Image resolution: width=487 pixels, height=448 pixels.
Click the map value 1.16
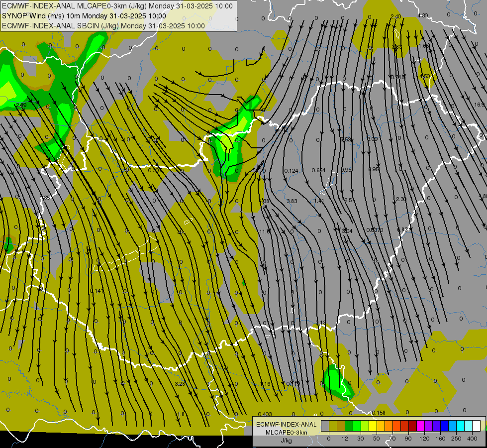(x=265, y=384)
